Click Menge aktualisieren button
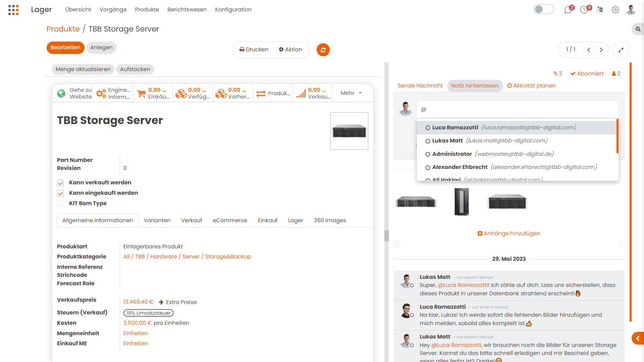This screenshot has height=362, width=644. [83, 69]
